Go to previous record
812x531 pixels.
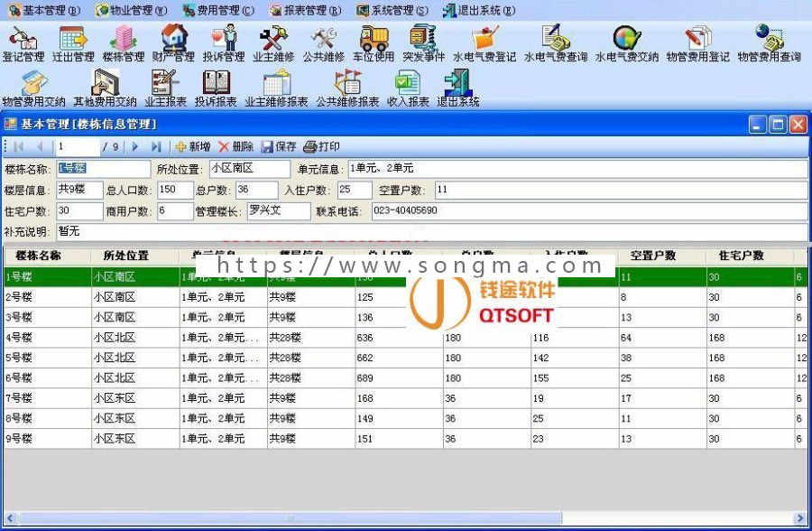40,147
